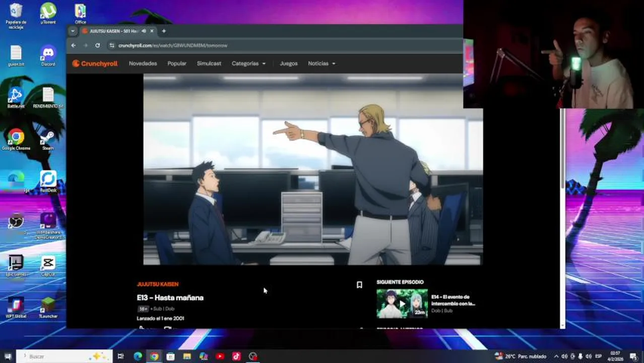The height and width of the screenshot is (363, 644).
Task: Open the Popular section
Action: point(177,64)
